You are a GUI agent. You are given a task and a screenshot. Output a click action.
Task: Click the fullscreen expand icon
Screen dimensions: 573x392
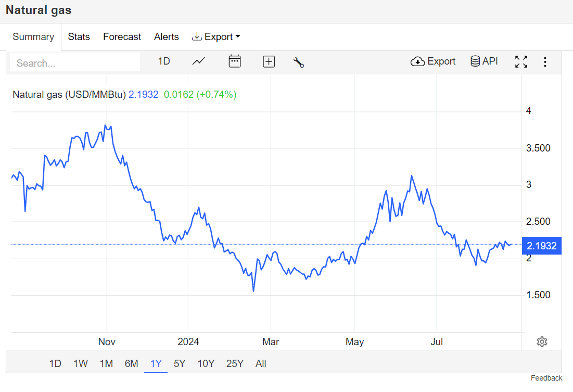coord(521,61)
